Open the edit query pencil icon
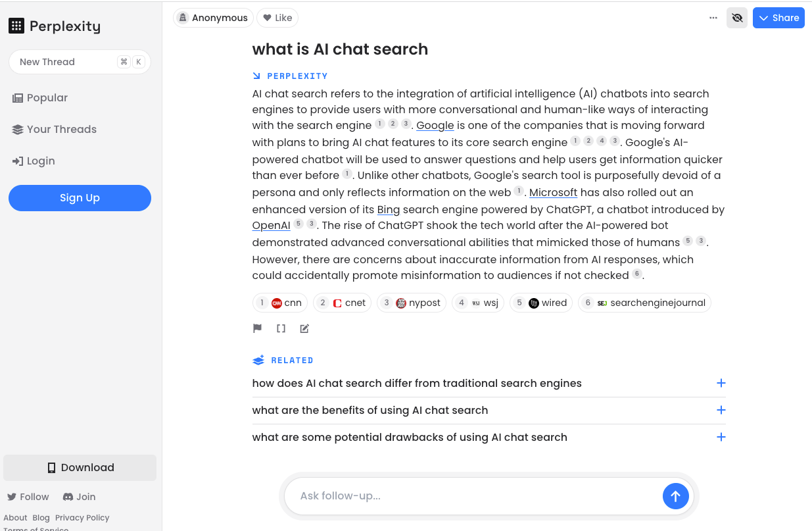Viewport: 812px width, 531px height. coord(304,328)
